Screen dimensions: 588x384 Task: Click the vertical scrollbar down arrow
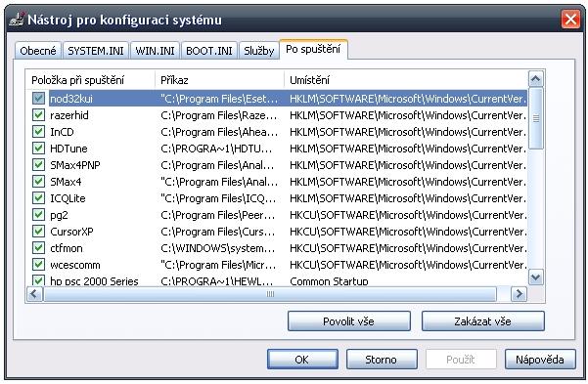click(x=535, y=277)
